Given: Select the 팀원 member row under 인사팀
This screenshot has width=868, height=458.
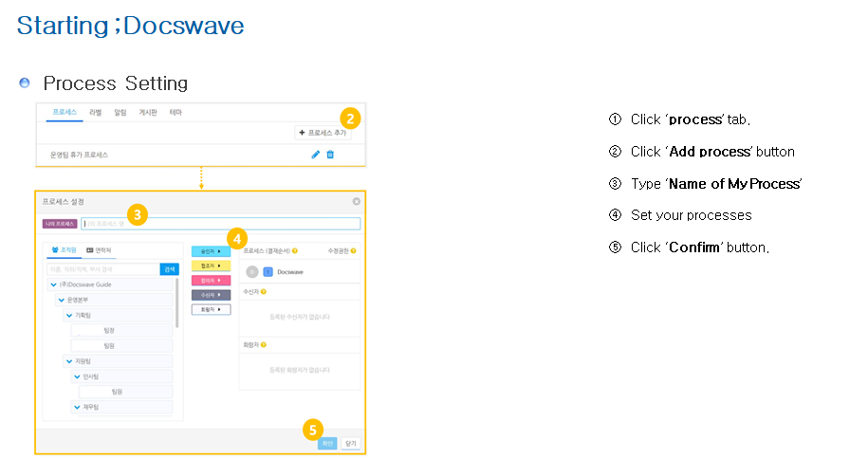Looking at the screenshot, I should coord(125,392).
